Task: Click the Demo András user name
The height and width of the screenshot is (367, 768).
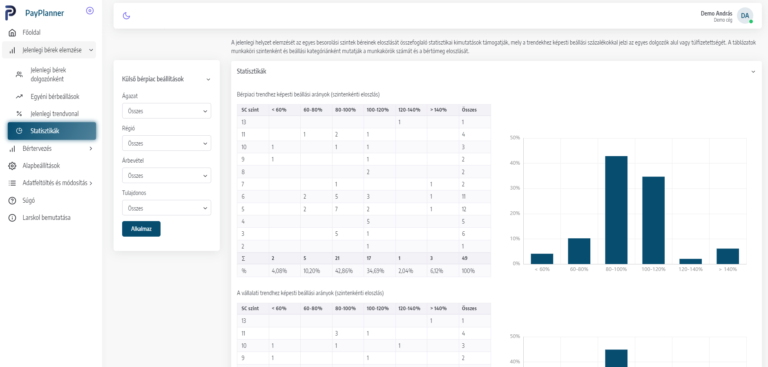Action: tap(717, 13)
